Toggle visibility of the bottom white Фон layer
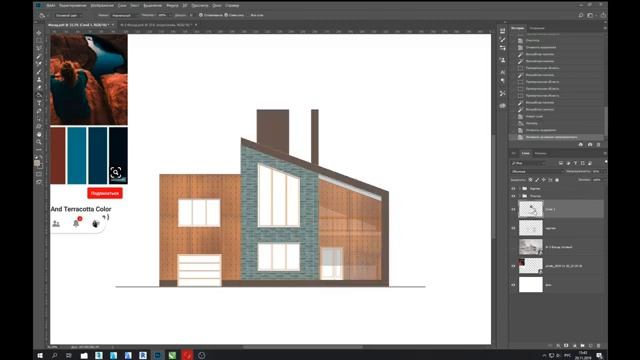640x360 pixels. pos(513,285)
